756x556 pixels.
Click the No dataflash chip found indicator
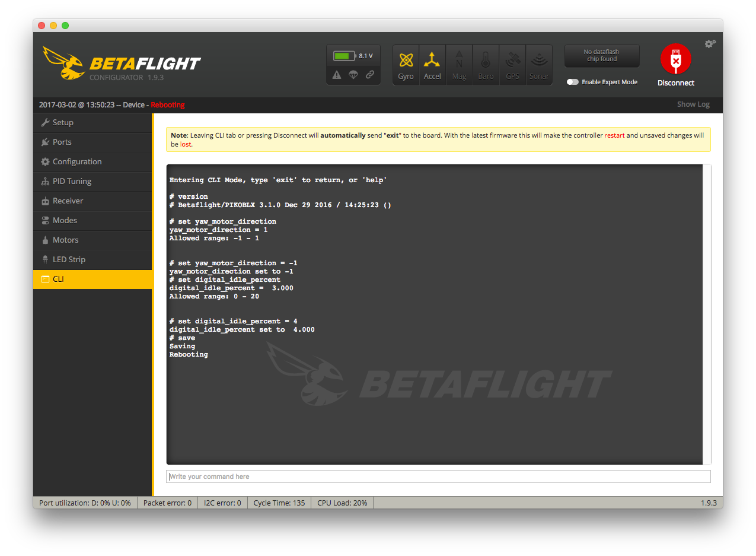pyautogui.click(x=602, y=56)
